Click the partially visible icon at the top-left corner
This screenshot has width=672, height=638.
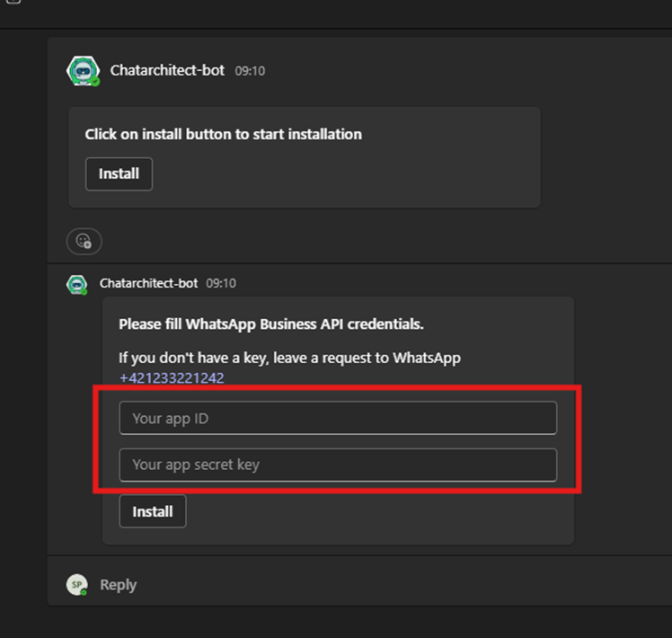pyautogui.click(x=13, y=2)
